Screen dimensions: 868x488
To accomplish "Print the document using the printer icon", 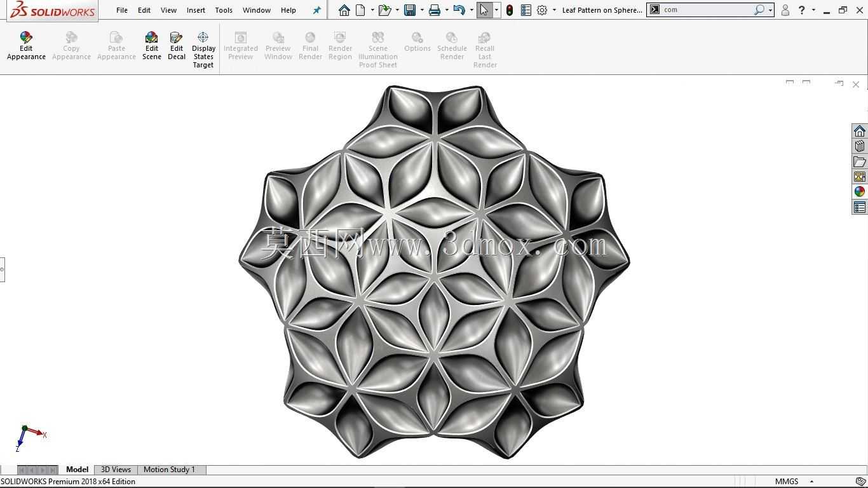I will 435,10.
